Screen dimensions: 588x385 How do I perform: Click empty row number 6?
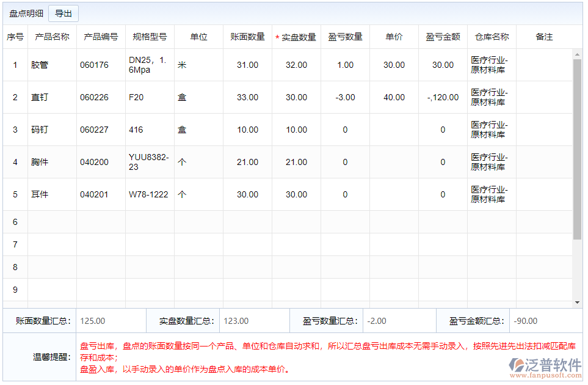[x=15, y=222]
